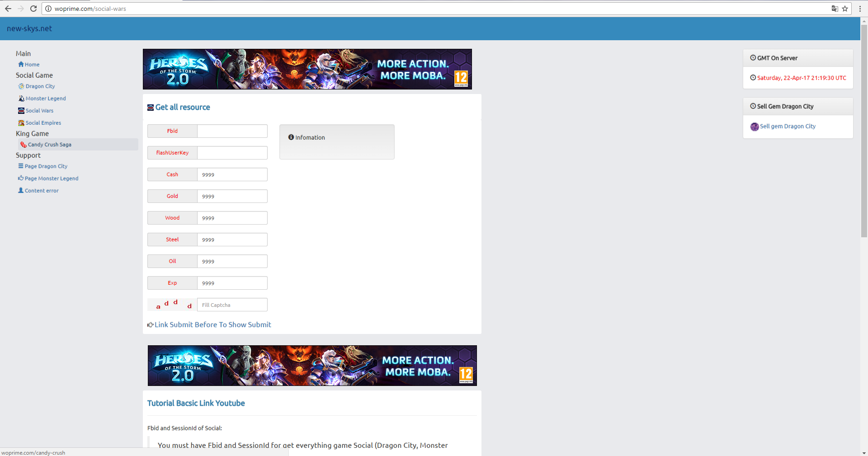Focus the flashUserKey input field
This screenshot has height=456, width=868.
click(x=232, y=153)
